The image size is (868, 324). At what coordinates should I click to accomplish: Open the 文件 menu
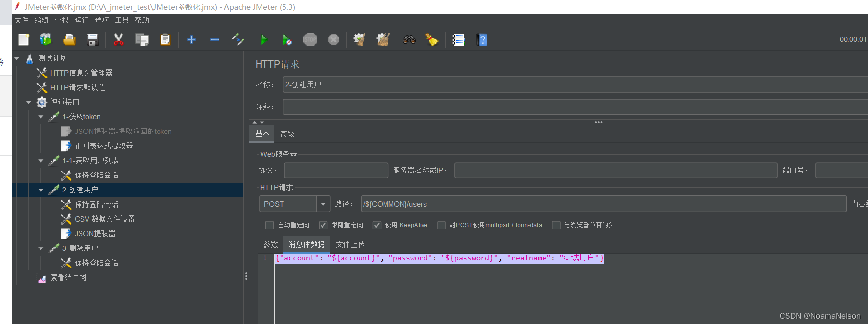pos(21,20)
